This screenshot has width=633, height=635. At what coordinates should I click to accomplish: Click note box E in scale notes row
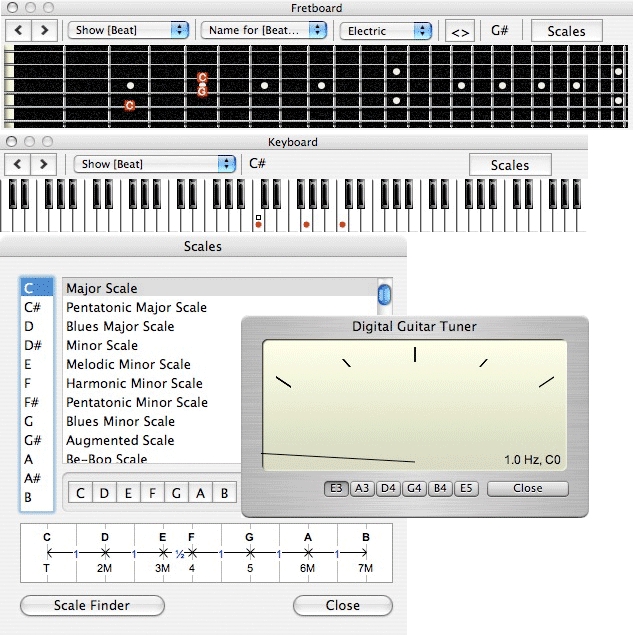[x=128, y=493]
